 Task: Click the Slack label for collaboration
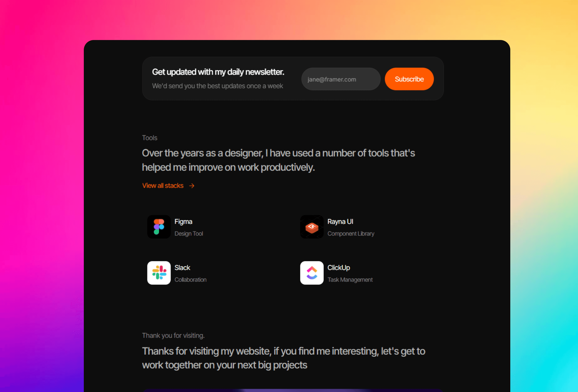point(182,267)
